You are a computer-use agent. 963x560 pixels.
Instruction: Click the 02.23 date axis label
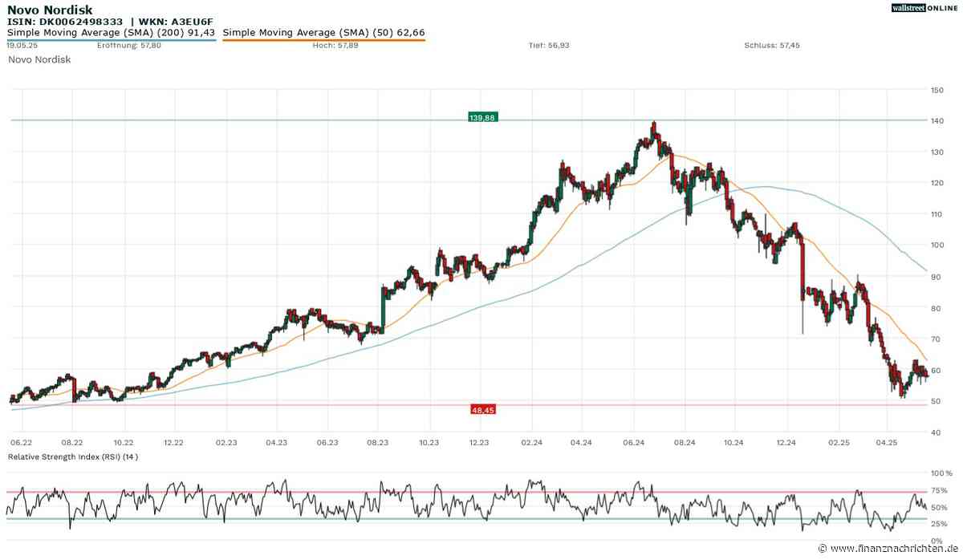tap(226, 442)
